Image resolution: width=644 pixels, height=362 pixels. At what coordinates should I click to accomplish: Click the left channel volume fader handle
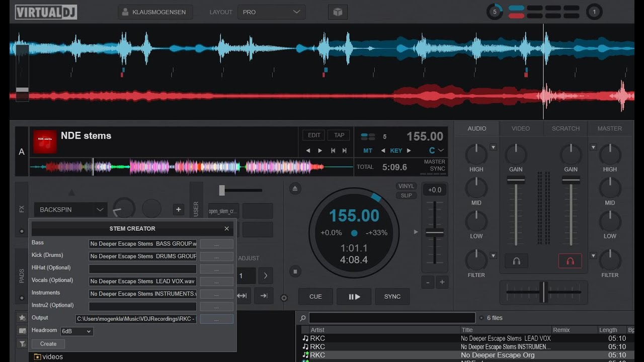516,180
